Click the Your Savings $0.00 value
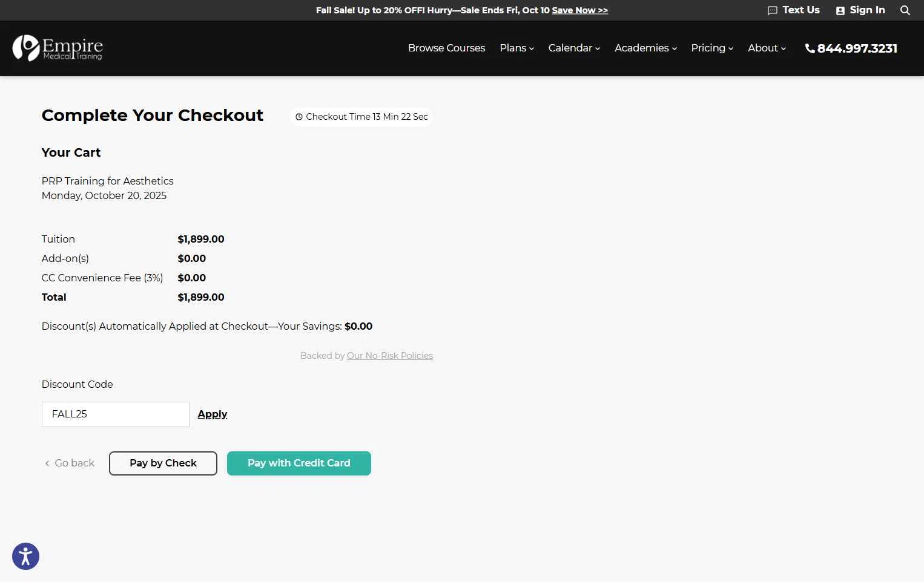The image size is (924, 582). (358, 326)
